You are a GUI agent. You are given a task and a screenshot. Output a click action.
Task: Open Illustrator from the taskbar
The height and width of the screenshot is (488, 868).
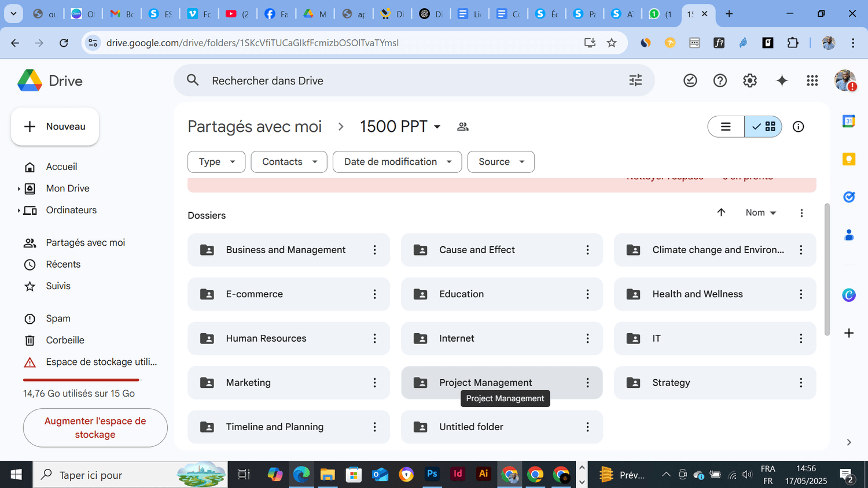click(x=483, y=474)
